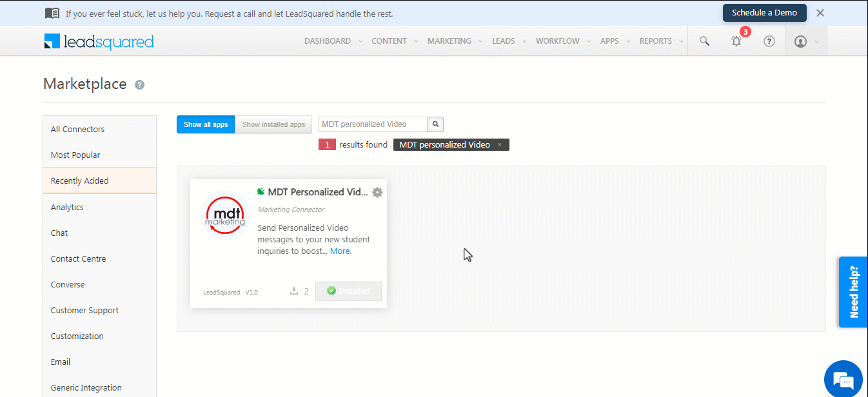Image resolution: width=868 pixels, height=397 pixels.
Task: Select the Analytics connector category
Action: (x=66, y=207)
